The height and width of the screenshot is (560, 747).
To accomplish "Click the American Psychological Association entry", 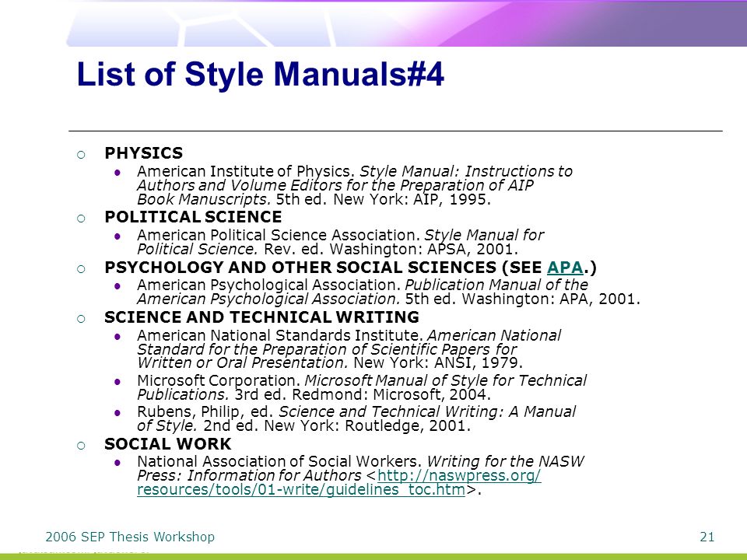I will 388,292.
